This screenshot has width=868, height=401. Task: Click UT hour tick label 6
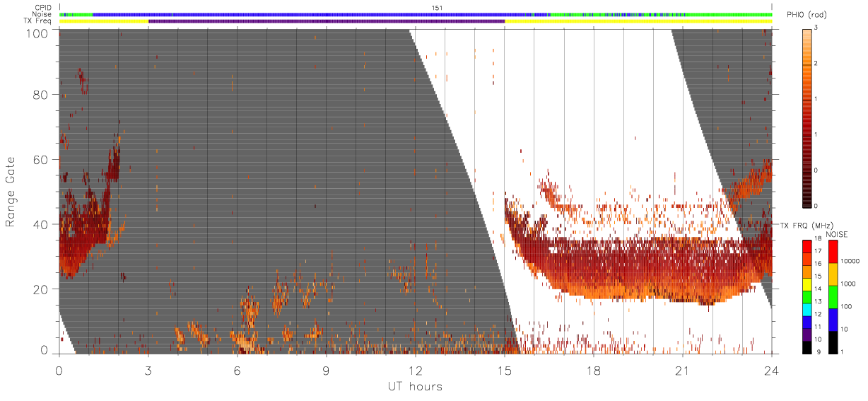click(x=237, y=370)
